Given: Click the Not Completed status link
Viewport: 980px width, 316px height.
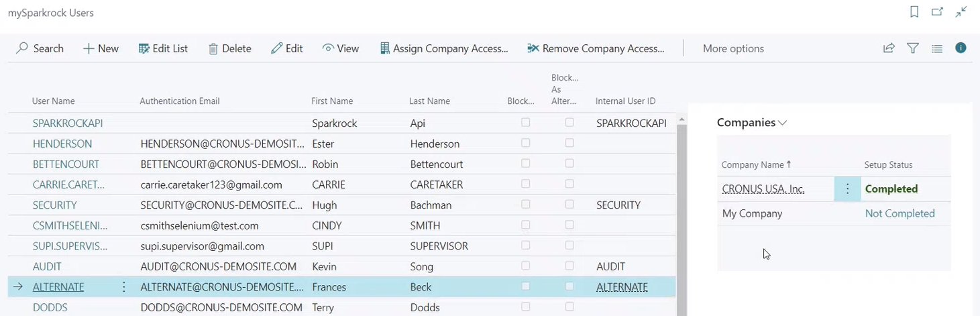Looking at the screenshot, I should [x=900, y=213].
